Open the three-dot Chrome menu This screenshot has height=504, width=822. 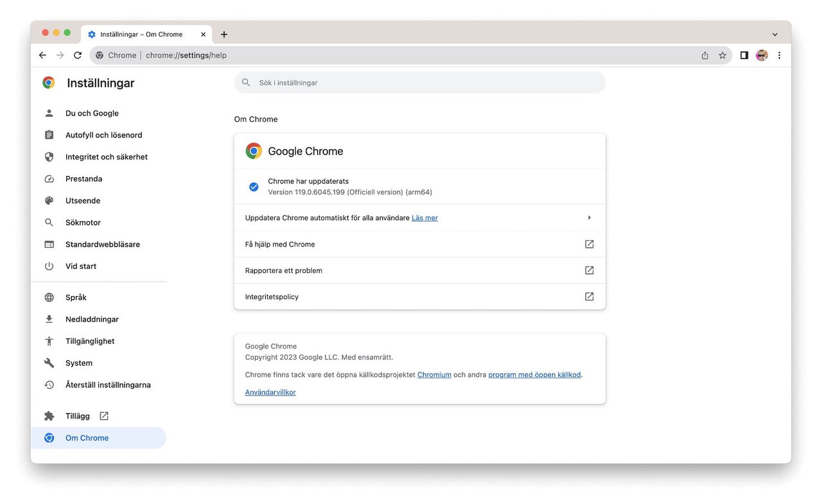pos(779,55)
